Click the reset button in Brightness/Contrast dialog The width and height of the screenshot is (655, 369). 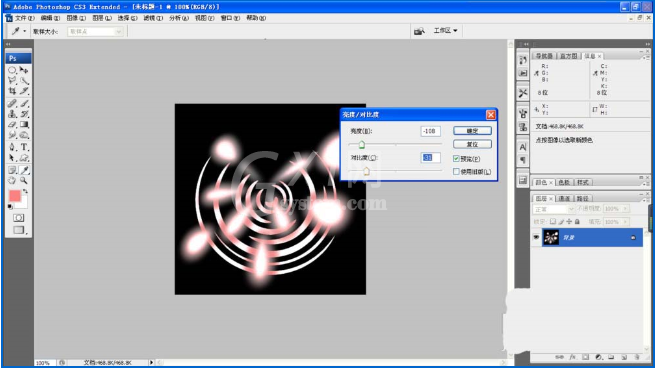tap(472, 145)
